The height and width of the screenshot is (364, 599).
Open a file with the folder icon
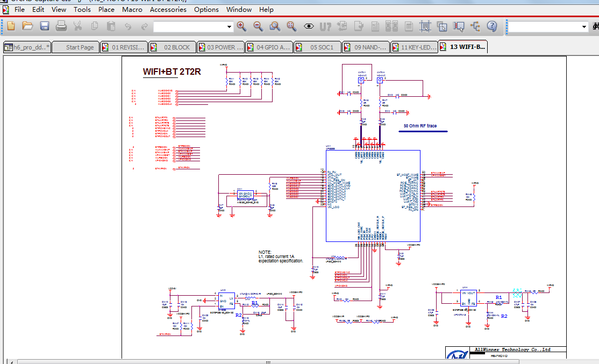tap(27, 26)
